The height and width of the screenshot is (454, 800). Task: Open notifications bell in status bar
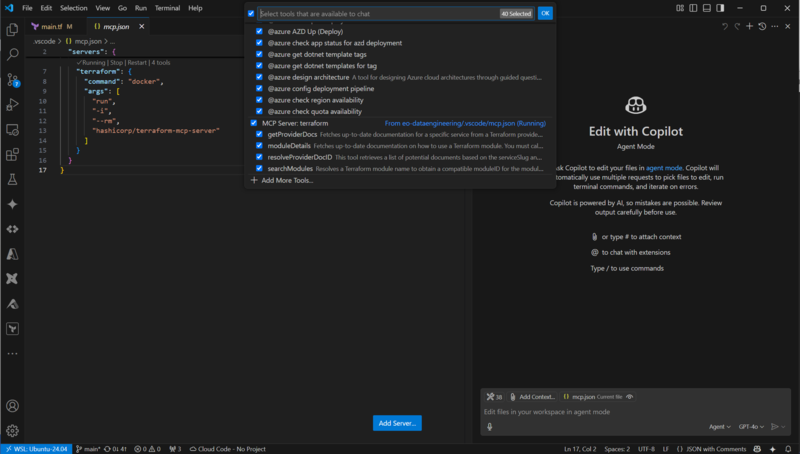[788, 449]
